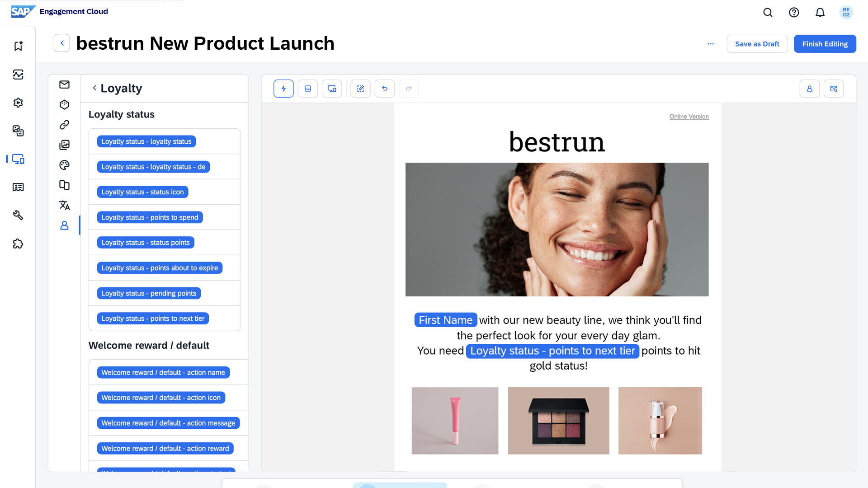Viewport: 868px width, 488px height.
Task: Select token 'Loyalty status - points to spend'
Action: tap(150, 217)
